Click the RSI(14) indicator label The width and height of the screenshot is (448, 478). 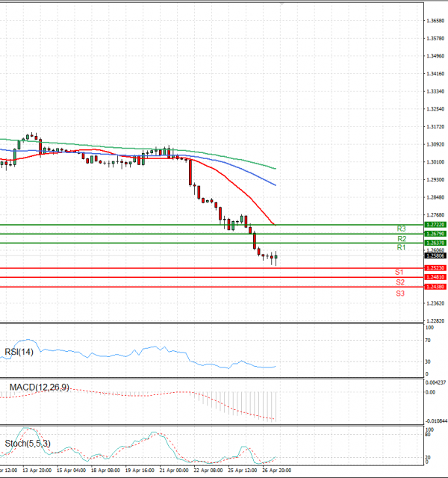[19, 352]
